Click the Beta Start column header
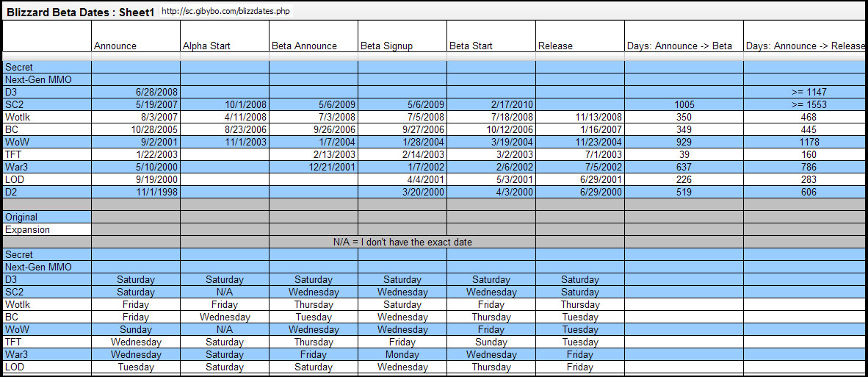Screen dimensions: 868x377 click(471, 46)
